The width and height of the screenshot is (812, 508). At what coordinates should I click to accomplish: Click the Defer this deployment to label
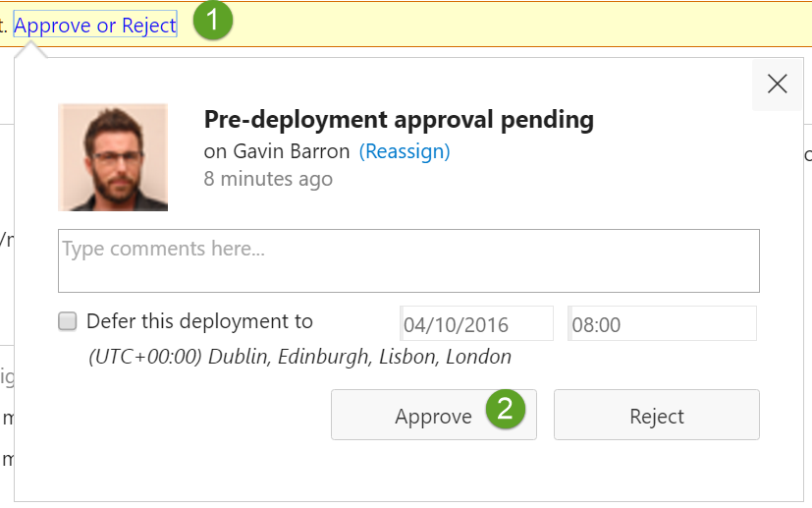199,321
